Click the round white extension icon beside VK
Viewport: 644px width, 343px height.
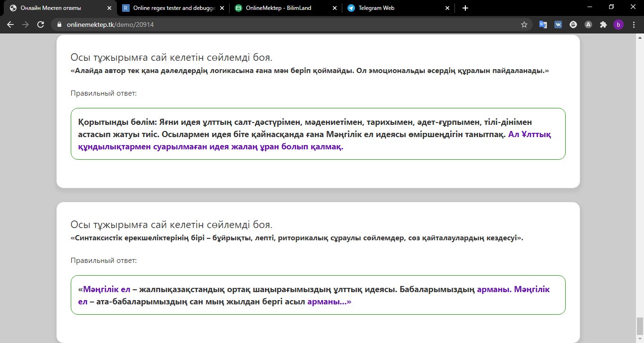[x=573, y=24]
